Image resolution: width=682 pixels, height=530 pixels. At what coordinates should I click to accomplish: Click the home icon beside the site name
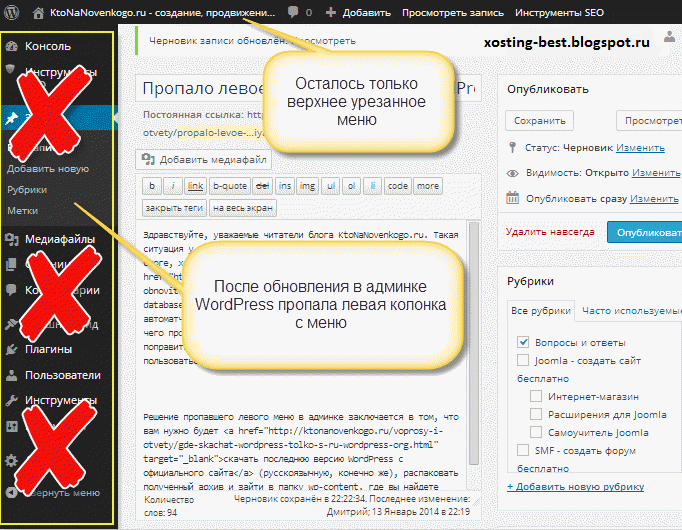pos(38,13)
